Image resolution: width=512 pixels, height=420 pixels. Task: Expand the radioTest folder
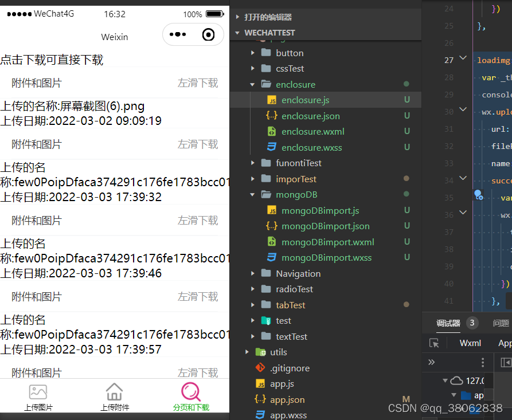(x=252, y=289)
